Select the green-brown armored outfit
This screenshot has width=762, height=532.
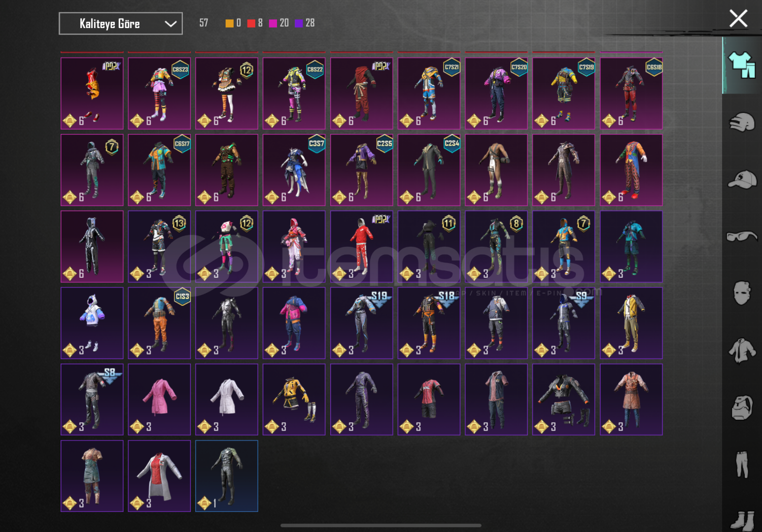coord(227,170)
